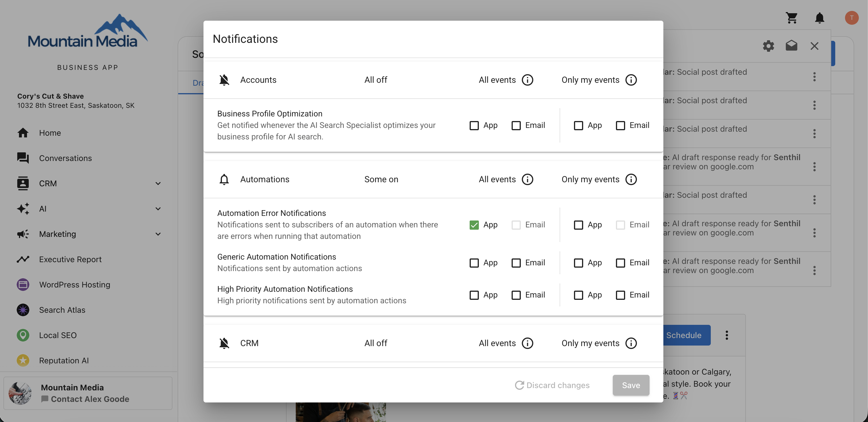The height and width of the screenshot is (422, 868).
Task: Click Discard changes
Action: [552, 385]
